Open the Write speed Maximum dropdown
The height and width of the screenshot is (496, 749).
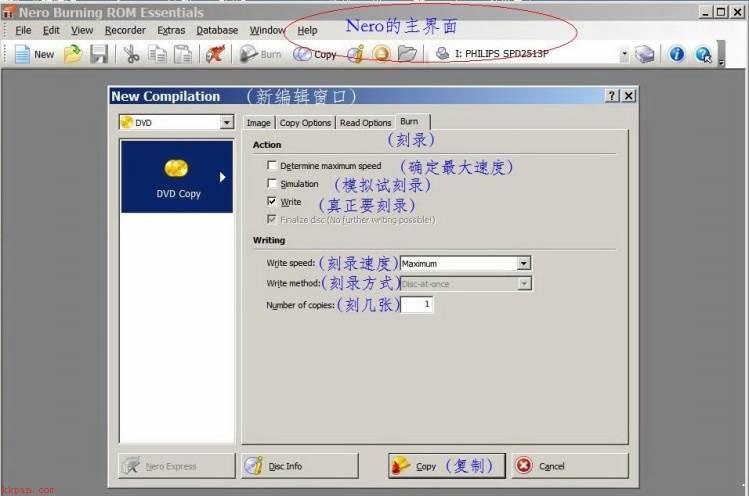(524, 263)
